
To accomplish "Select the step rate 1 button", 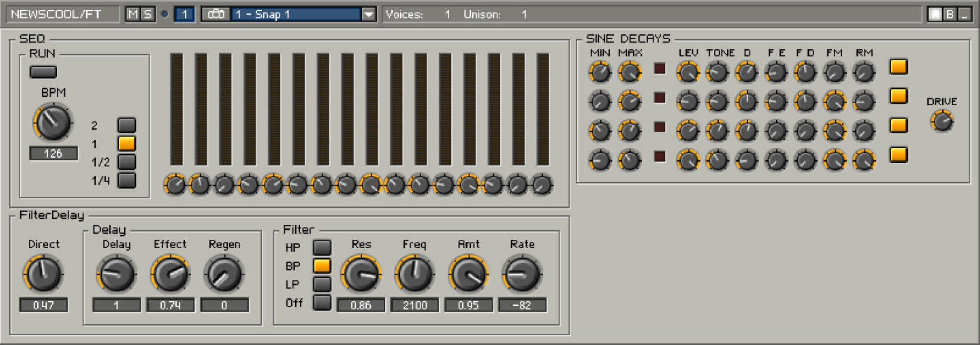I will (127, 144).
